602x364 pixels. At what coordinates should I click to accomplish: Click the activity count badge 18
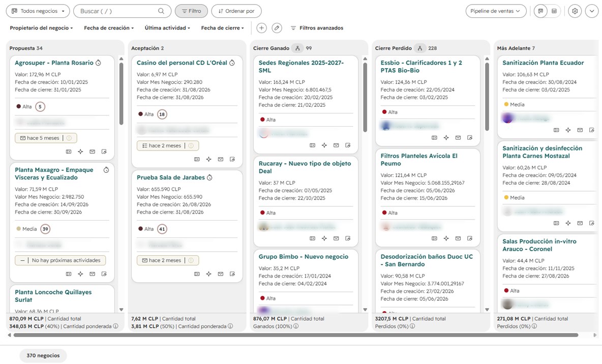[x=162, y=114]
